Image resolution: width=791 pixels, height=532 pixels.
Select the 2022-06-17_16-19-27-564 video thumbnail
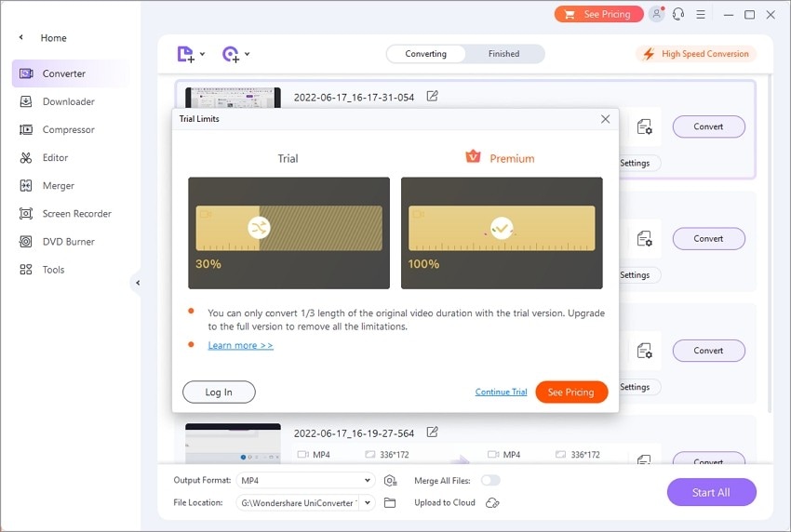click(x=233, y=444)
